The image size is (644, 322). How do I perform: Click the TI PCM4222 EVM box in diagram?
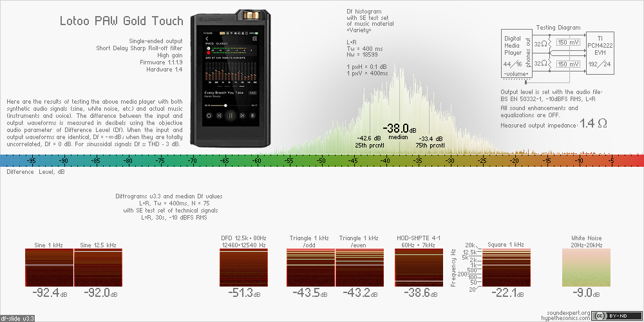tap(600, 52)
